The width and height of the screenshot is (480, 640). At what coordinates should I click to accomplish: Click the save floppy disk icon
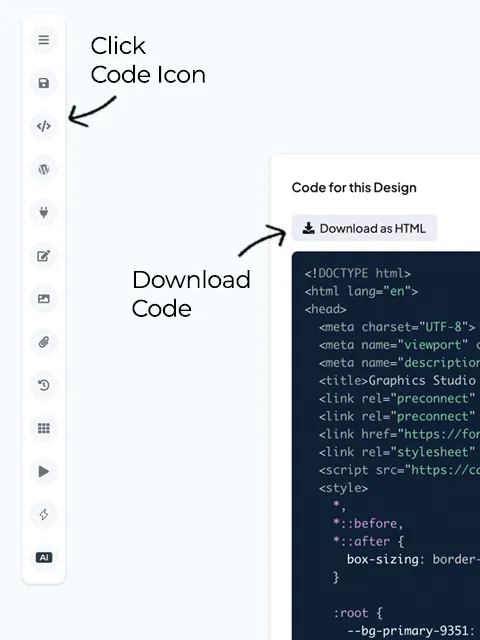44,83
